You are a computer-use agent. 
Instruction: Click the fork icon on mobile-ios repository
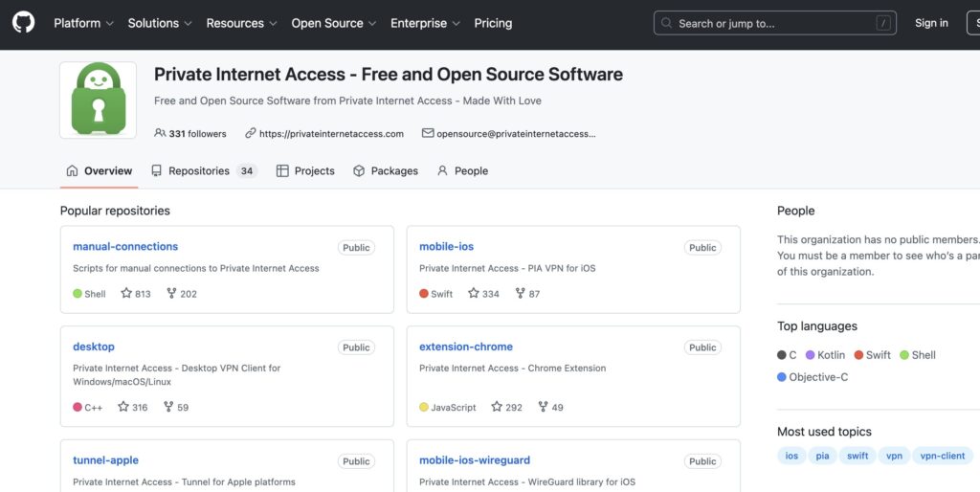pyautogui.click(x=520, y=294)
